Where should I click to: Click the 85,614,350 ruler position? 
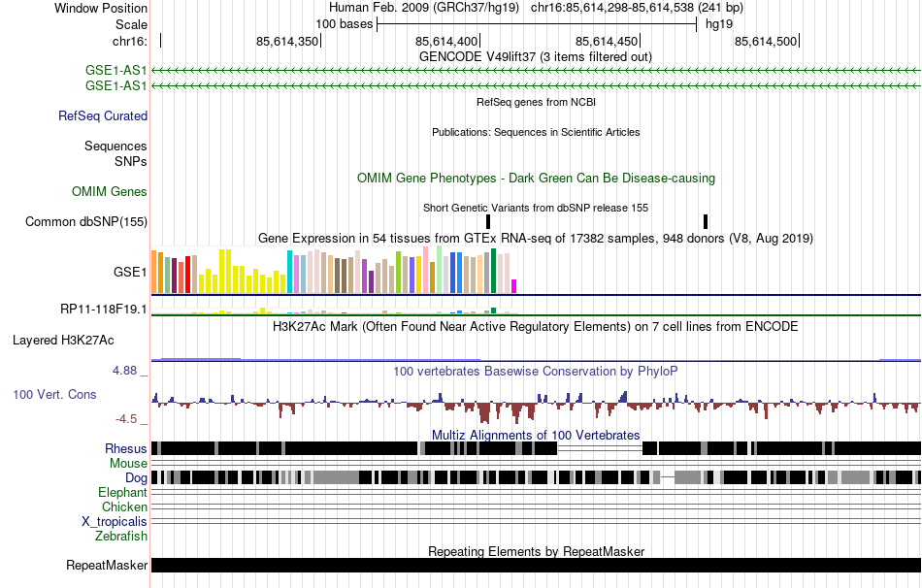point(287,41)
